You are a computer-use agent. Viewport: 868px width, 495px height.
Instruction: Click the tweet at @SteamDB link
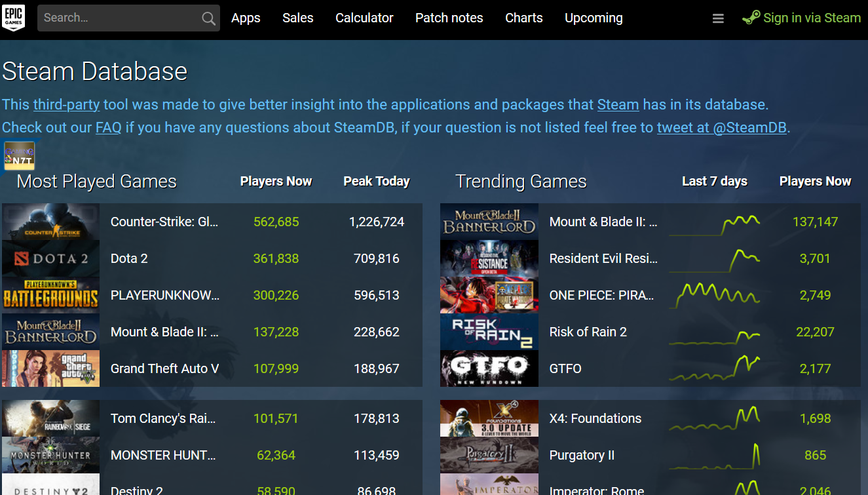coord(722,127)
